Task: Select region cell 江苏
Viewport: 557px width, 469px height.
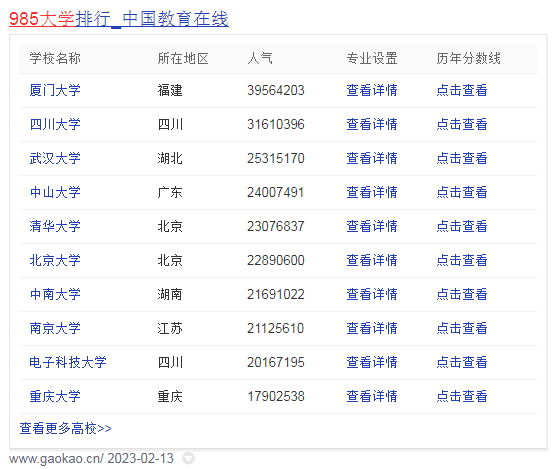Action: (x=170, y=328)
